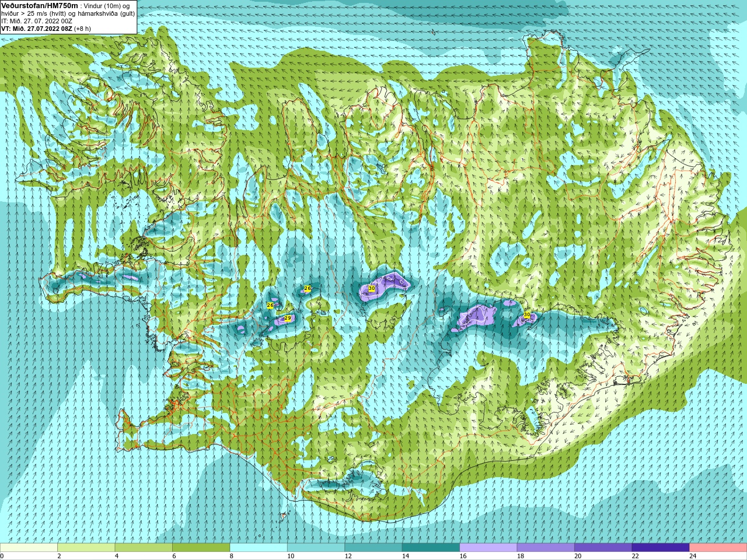Click the "Vindur (10m) og" header text
This screenshot has width=747, height=560.
coord(107,6)
